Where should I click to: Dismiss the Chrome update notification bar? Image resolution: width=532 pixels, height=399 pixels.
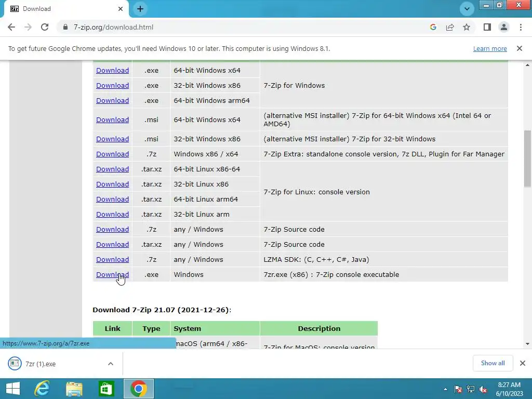click(x=519, y=48)
